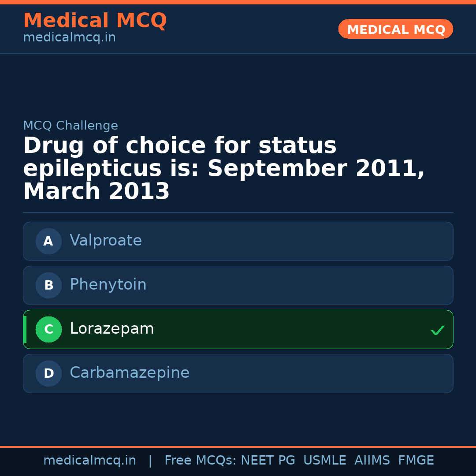Screen dimensions: 476x476
Task: Click the orange MEDICAL MCQ badge
Action: pos(395,30)
